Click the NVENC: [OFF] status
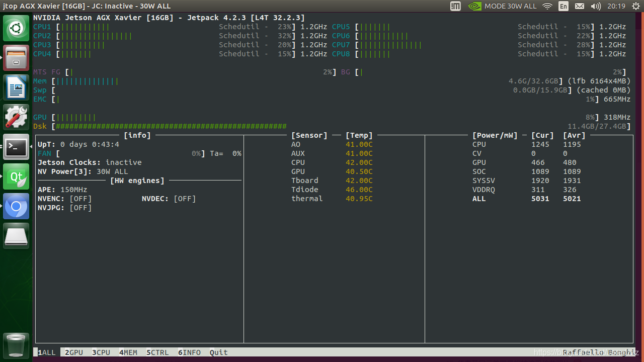Screen dimensions: 644x362 tap(65, 199)
